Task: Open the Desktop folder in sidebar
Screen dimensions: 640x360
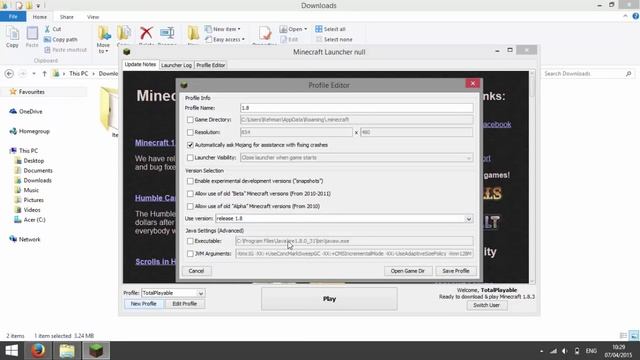Action: click(x=29, y=161)
